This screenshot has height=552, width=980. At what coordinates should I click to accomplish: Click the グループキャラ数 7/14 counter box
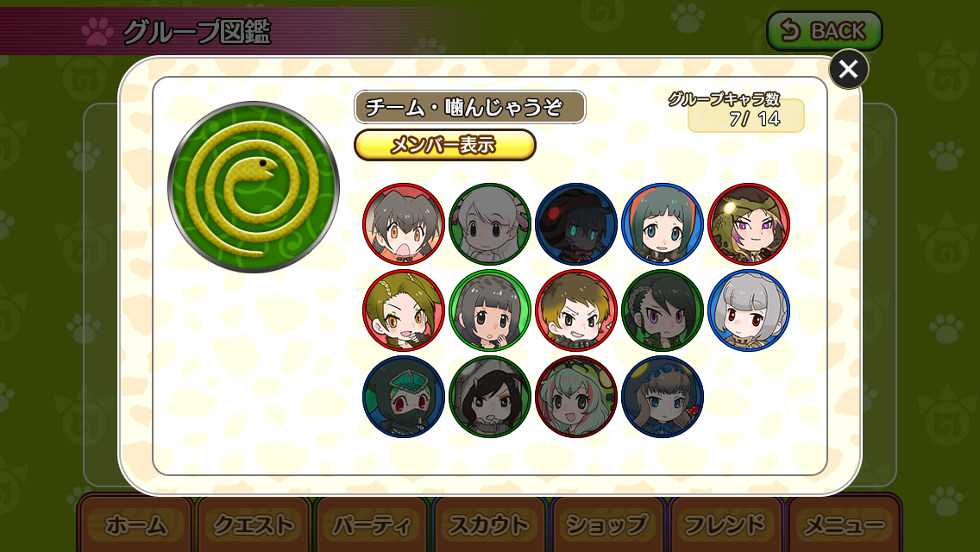745,116
